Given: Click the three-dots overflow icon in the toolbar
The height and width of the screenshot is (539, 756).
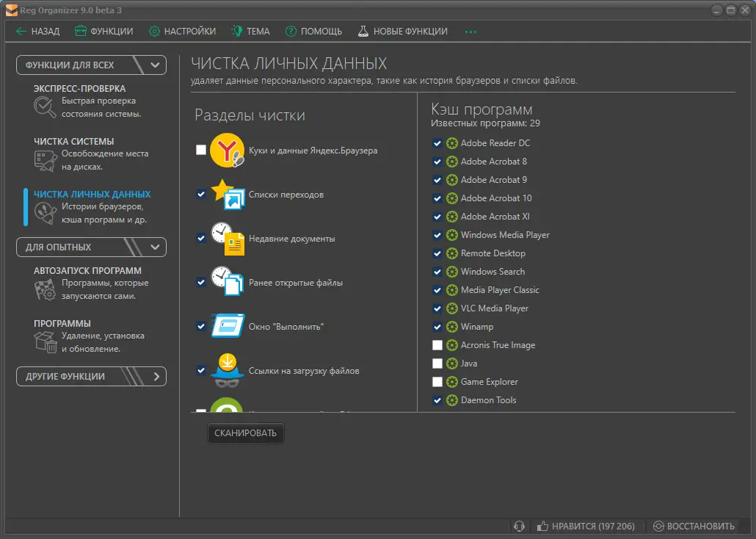Looking at the screenshot, I should tap(470, 32).
